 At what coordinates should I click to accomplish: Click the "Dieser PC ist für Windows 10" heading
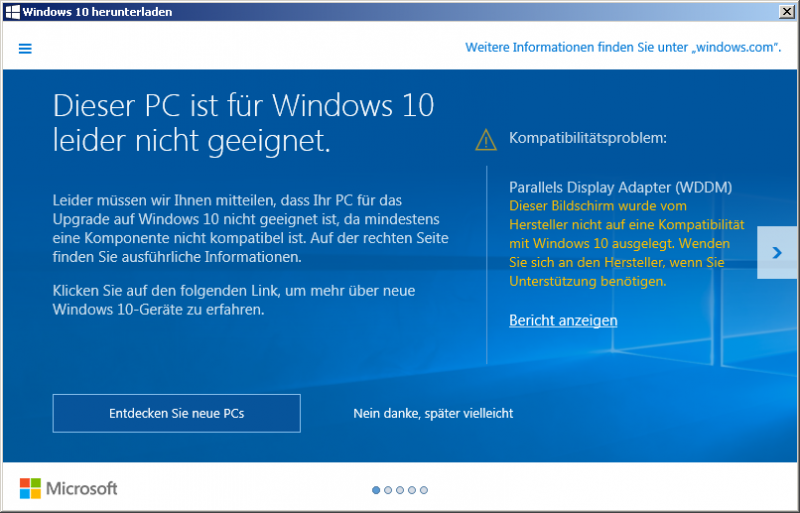(243, 105)
